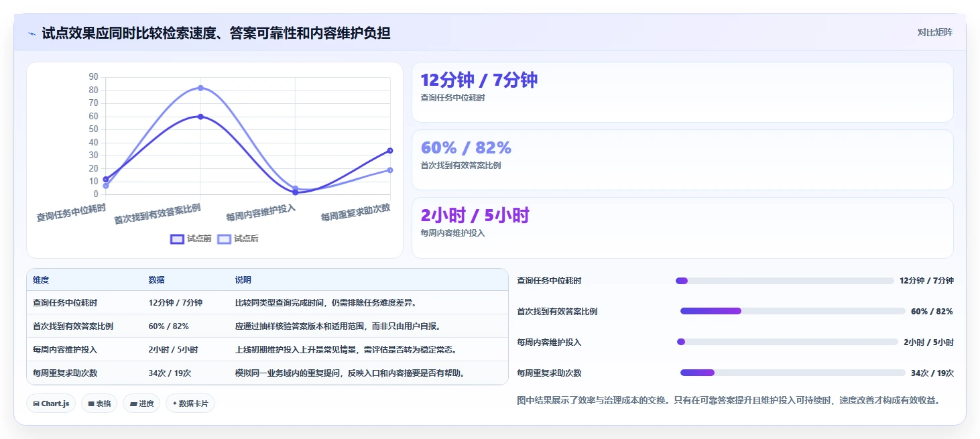Click the 对比矩阵 label in header
The height and width of the screenshot is (439, 980).
[934, 32]
